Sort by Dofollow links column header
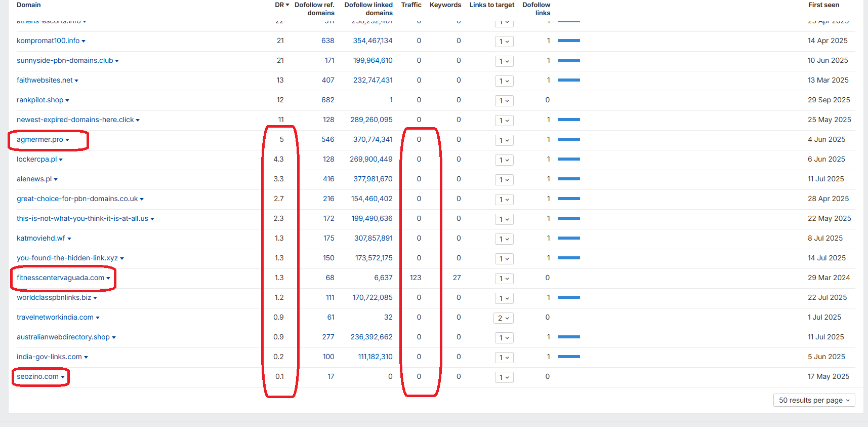This screenshot has width=868, height=427. click(536, 9)
